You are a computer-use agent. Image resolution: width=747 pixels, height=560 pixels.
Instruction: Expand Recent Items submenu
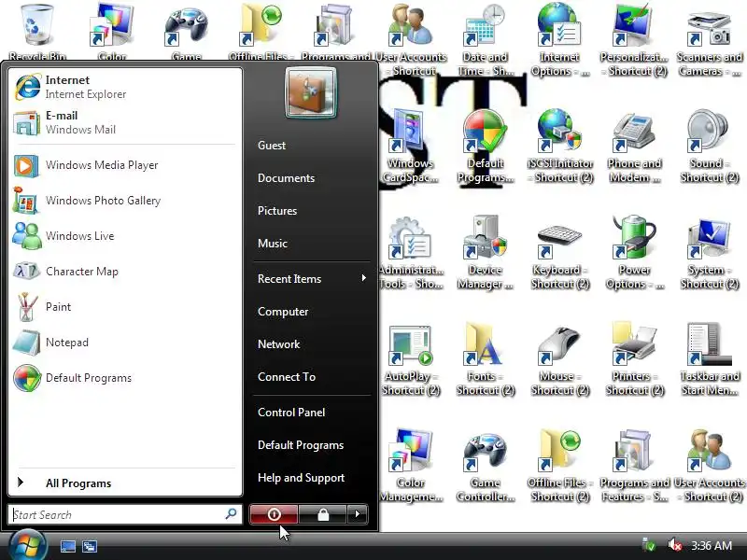pos(312,278)
